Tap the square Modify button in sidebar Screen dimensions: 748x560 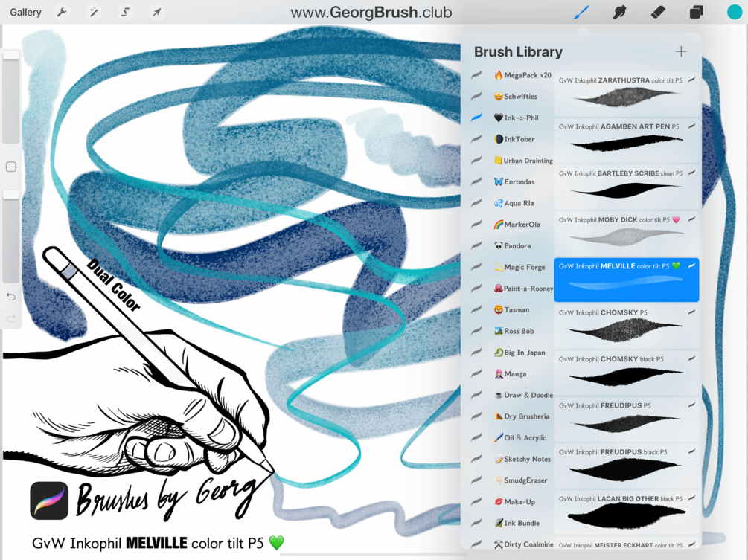[11, 167]
